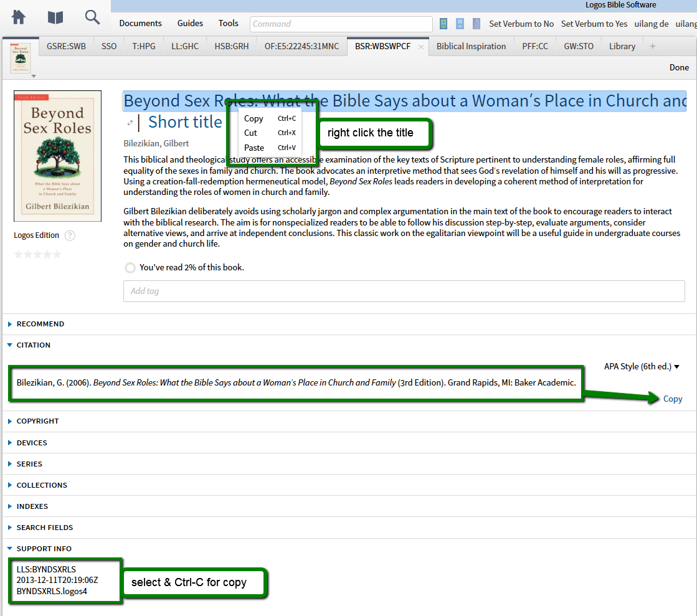
Task: Open the Tools menu
Action: pos(229,23)
